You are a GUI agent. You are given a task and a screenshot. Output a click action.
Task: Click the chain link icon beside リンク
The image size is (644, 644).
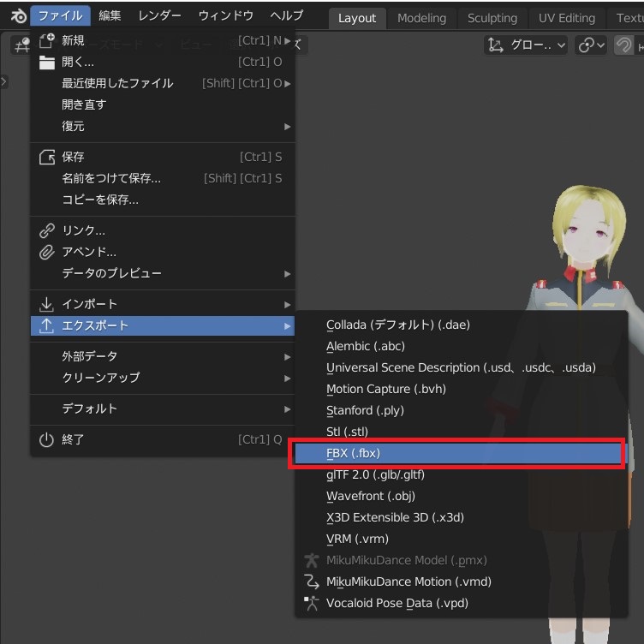(47, 231)
